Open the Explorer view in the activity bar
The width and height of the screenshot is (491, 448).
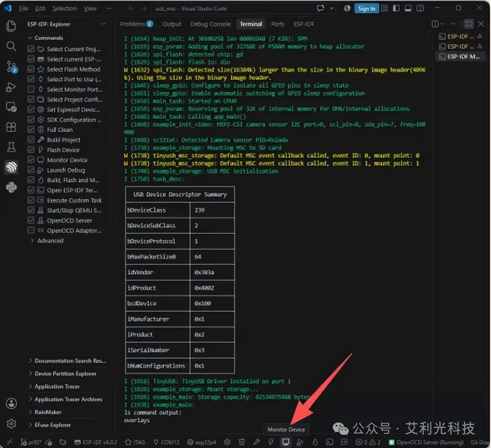coord(11,26)
